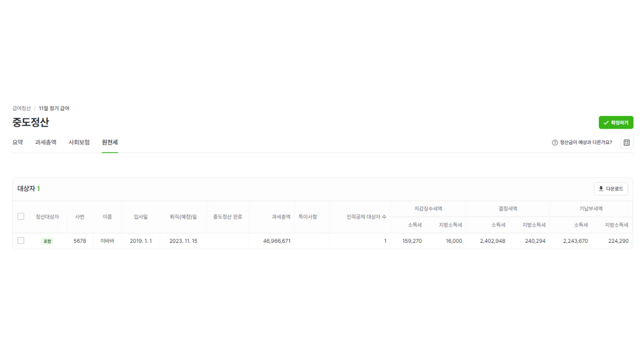Click the 퇴직(예정)일 column header
644x362 pixels.
183,217
